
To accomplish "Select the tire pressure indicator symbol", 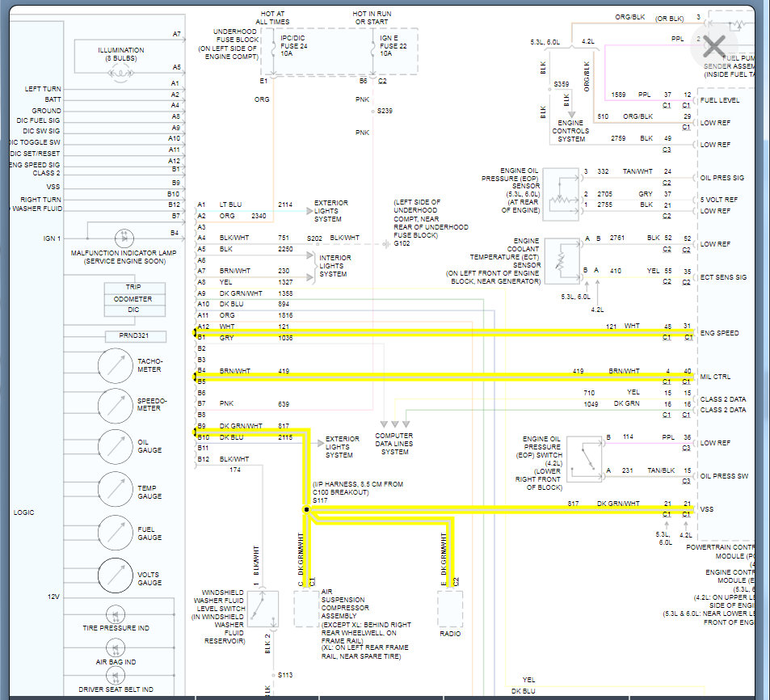I will click(x=115, y=613).
